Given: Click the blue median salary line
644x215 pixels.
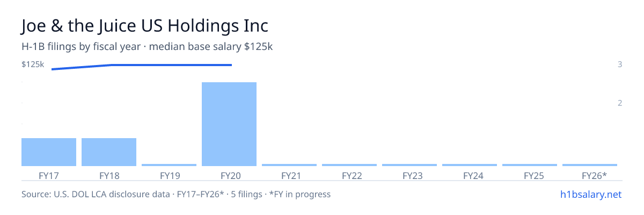Looking at the screenshot, I should [142, 66].
